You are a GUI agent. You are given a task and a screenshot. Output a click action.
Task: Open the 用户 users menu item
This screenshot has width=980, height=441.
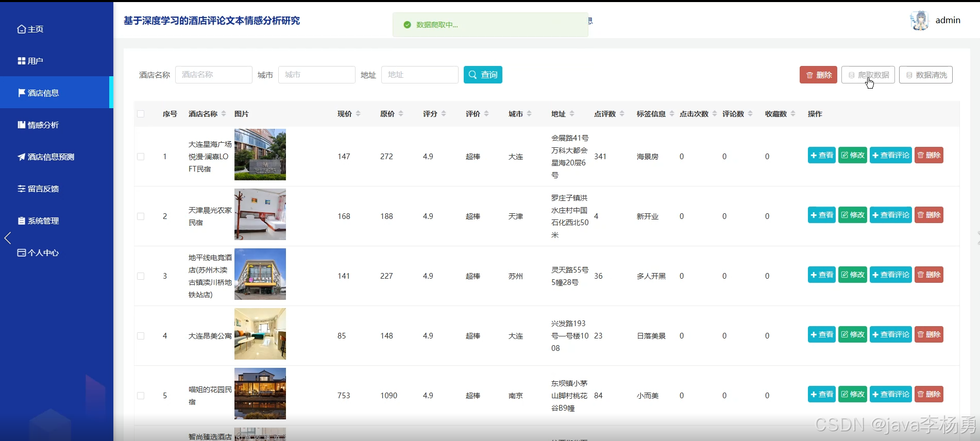coord(30,61)
